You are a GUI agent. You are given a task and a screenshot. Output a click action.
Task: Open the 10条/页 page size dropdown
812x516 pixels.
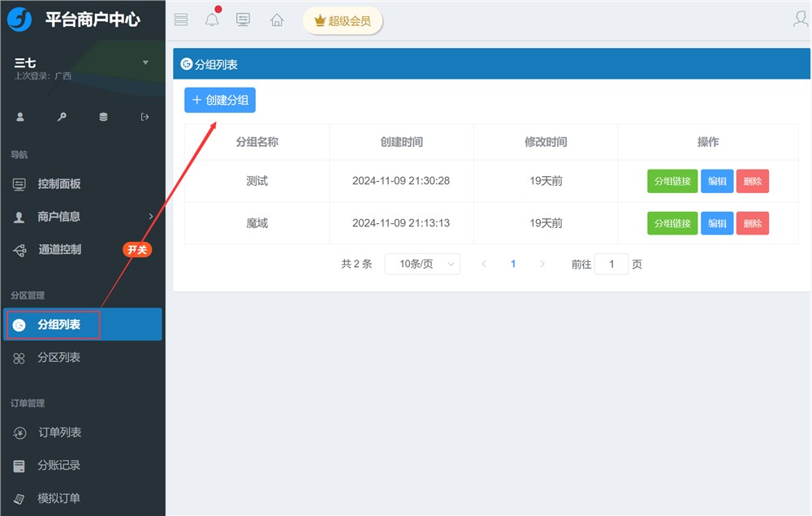click(x=422, y=264)
